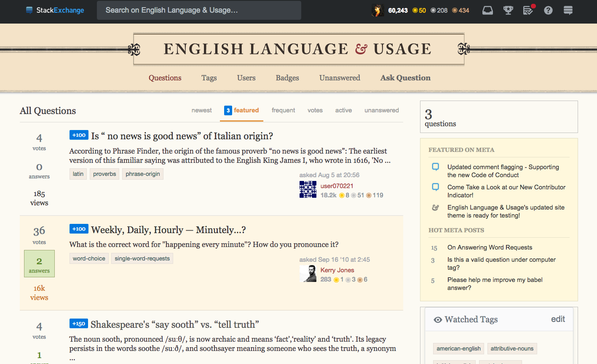Viewport: 597px width, 364px height.
Task: Click the +100 bounty badge on Italian origin question
Action: coord(79,135)
